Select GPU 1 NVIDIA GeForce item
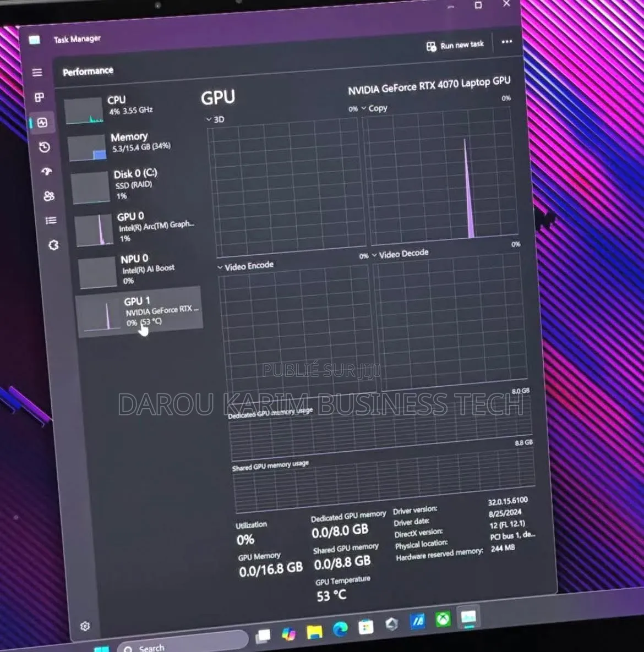Screen dimensions: 644x652 coord(140,312)
